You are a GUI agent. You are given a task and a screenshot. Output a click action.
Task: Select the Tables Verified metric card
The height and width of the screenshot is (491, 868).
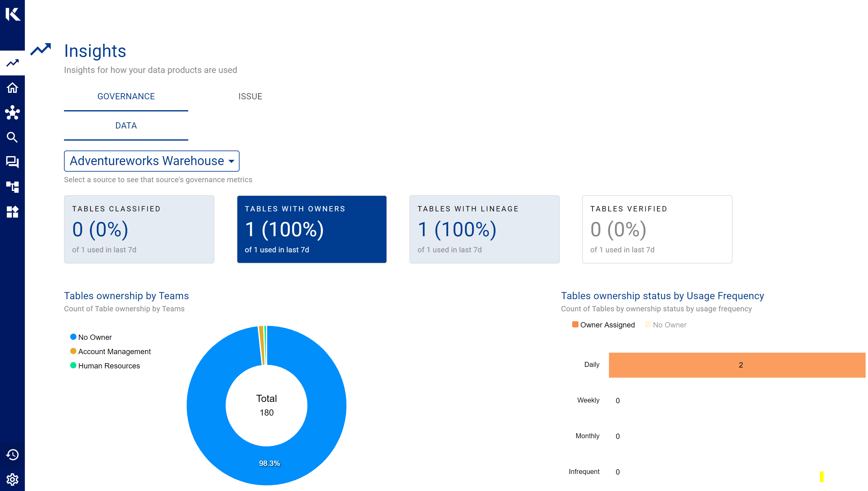click(657, 229)
